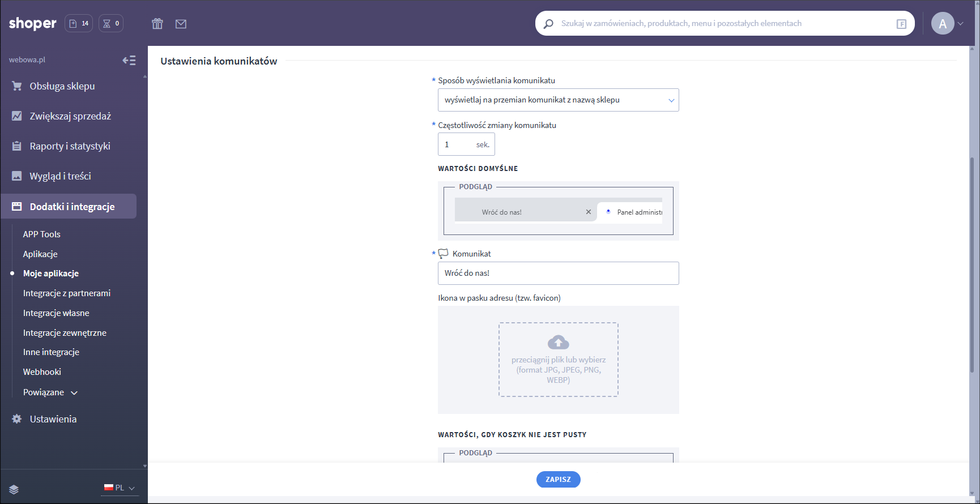
Task: Click the cloud upload favicon icon
Action: click(x=558, y=343)
